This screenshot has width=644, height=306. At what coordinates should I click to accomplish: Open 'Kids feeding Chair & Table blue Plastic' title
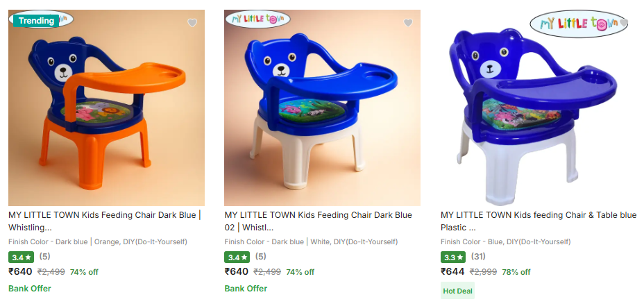click(x=538, y=221)
